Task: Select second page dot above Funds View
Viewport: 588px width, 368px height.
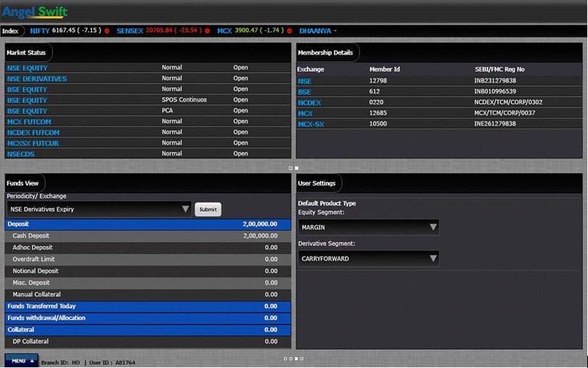Action: point(297,168)
